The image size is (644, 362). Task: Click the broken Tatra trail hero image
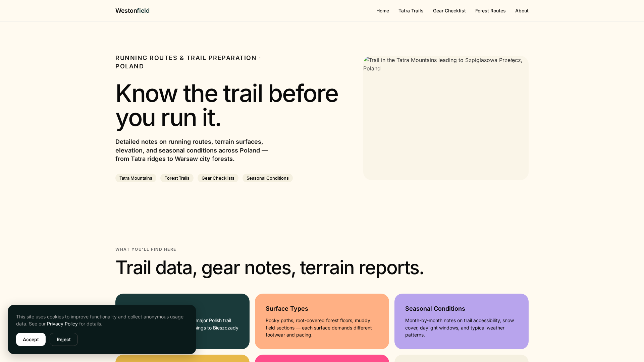446,118
